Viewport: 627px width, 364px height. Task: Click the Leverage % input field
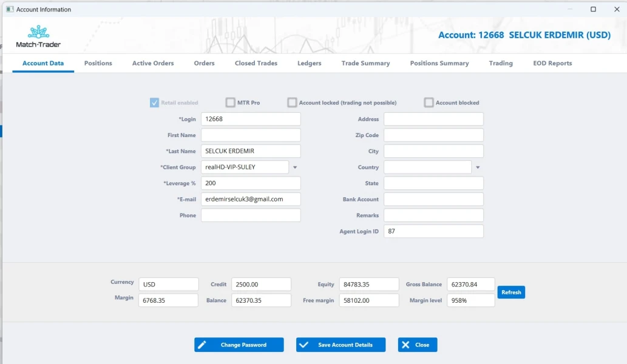click(251, 183)
